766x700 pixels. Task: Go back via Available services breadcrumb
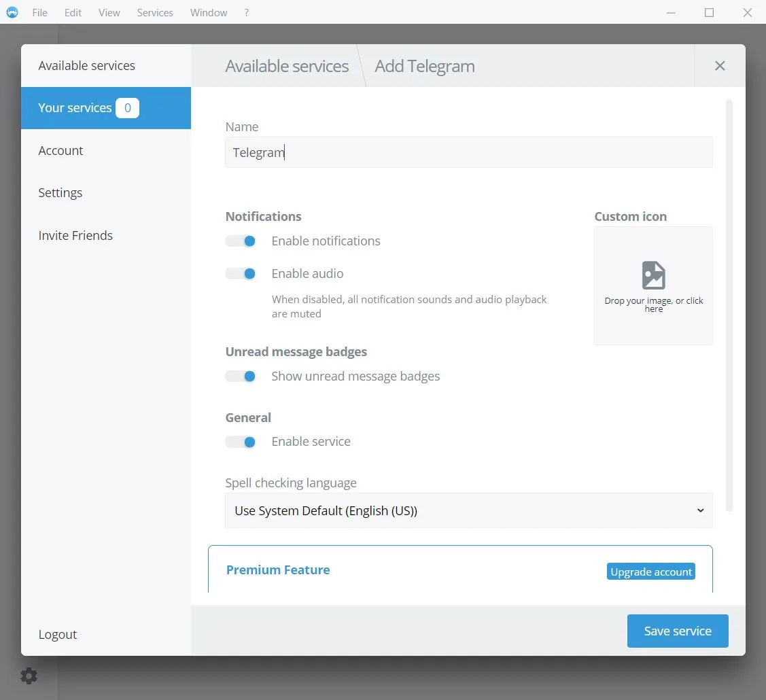287,66
